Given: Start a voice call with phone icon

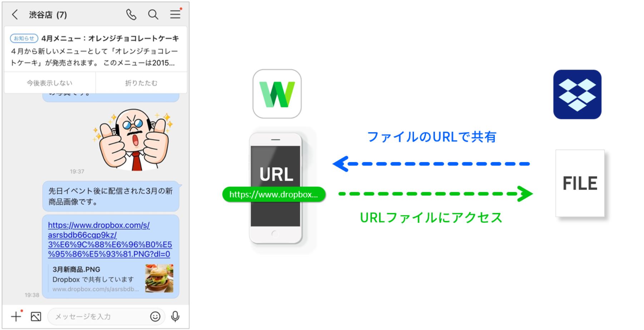Looking at the screenshot, I should 131,15.
